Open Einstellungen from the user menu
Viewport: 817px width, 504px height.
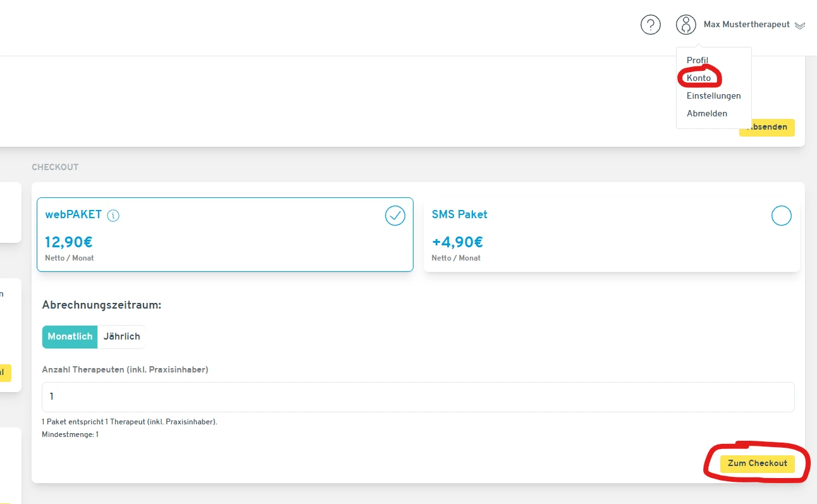pos(713,95)
